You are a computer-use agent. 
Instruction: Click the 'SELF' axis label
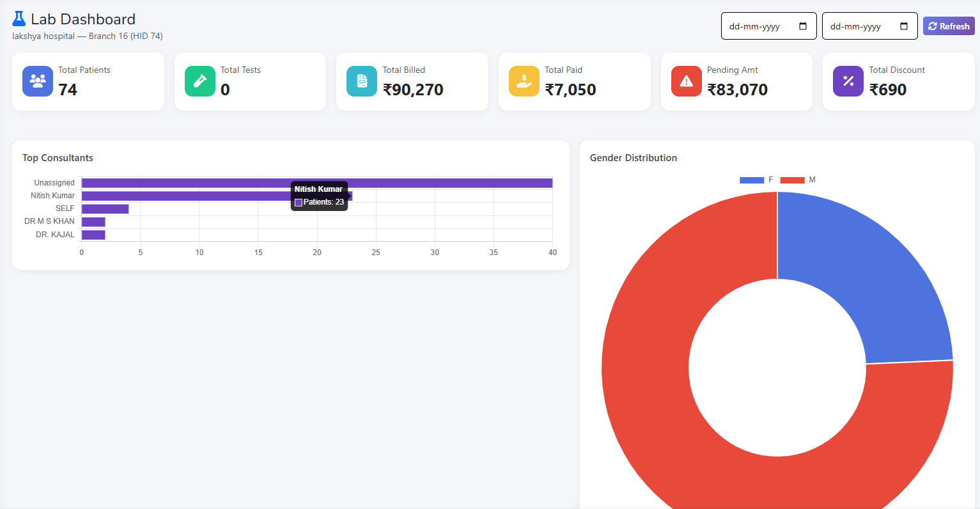click(x=65, y=208)
